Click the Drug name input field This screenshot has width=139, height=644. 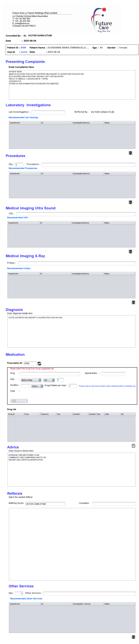50,374
